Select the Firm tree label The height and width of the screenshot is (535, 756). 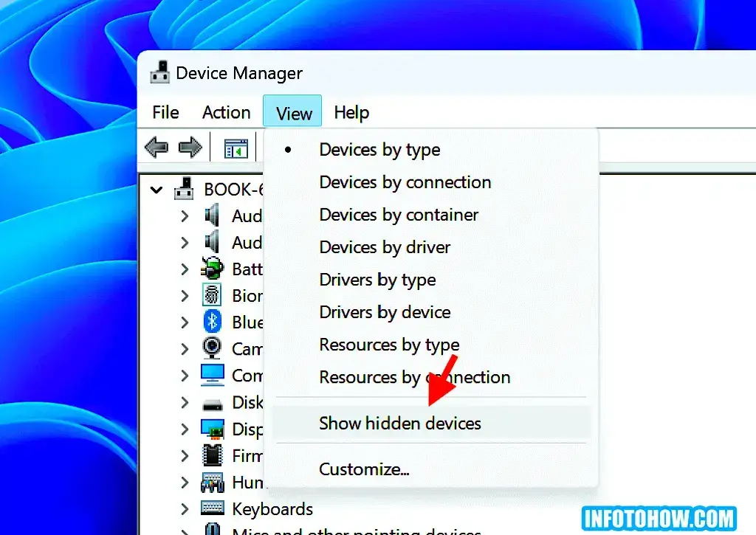247,455
